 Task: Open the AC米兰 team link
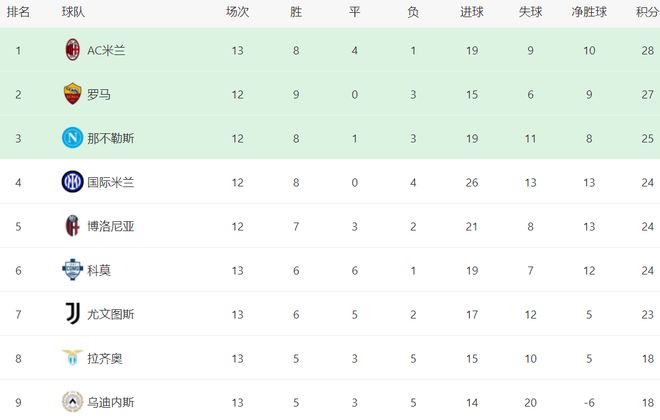(107, 50)
